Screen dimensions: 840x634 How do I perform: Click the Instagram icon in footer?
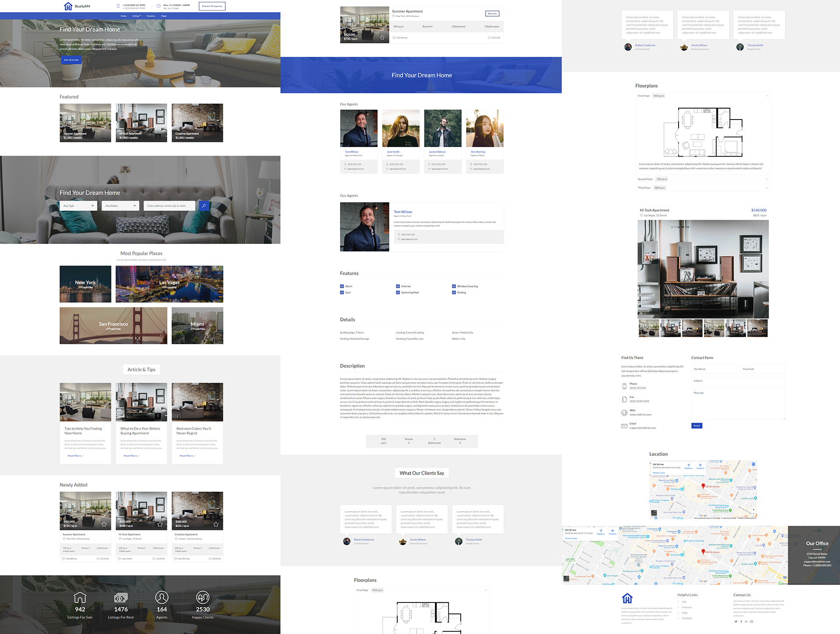click(x=752, y=621)
